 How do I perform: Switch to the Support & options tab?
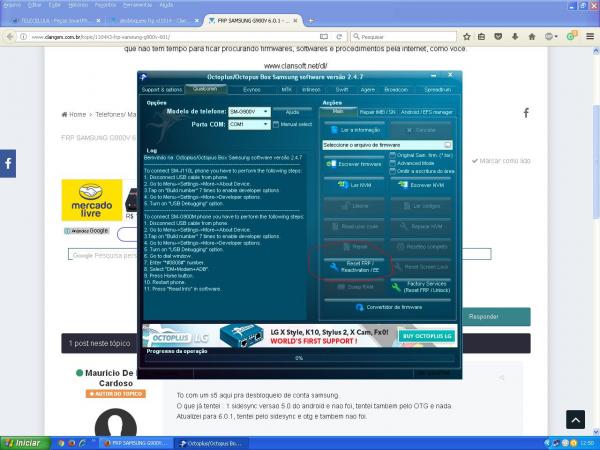[x=162, y=90]
